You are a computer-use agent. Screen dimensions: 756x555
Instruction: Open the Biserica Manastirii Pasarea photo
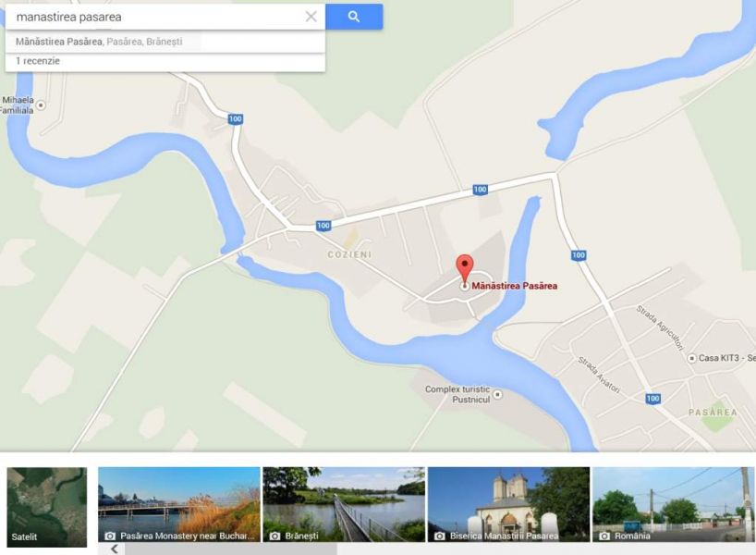tap(508, 504)
